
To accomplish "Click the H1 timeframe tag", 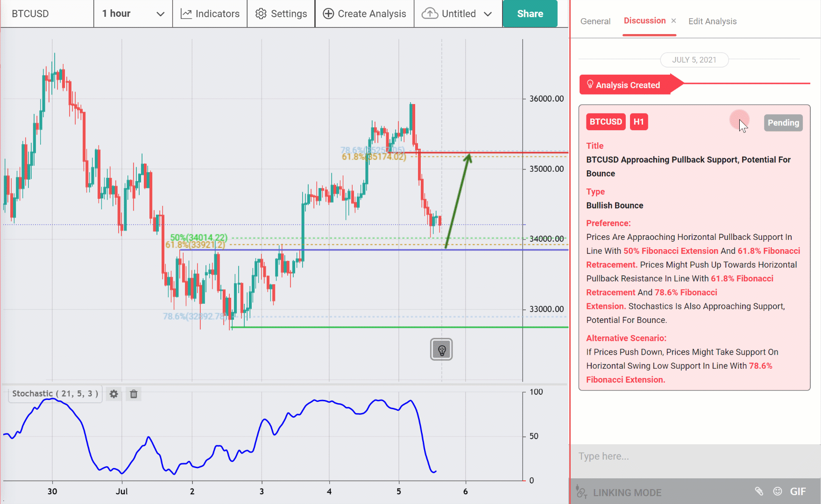I will click(x=639, y=122).
